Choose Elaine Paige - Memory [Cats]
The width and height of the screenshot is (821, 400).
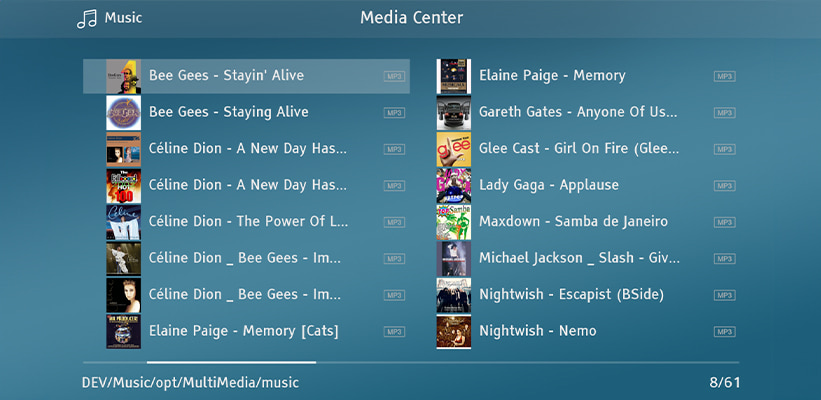[x=243, y=331]
